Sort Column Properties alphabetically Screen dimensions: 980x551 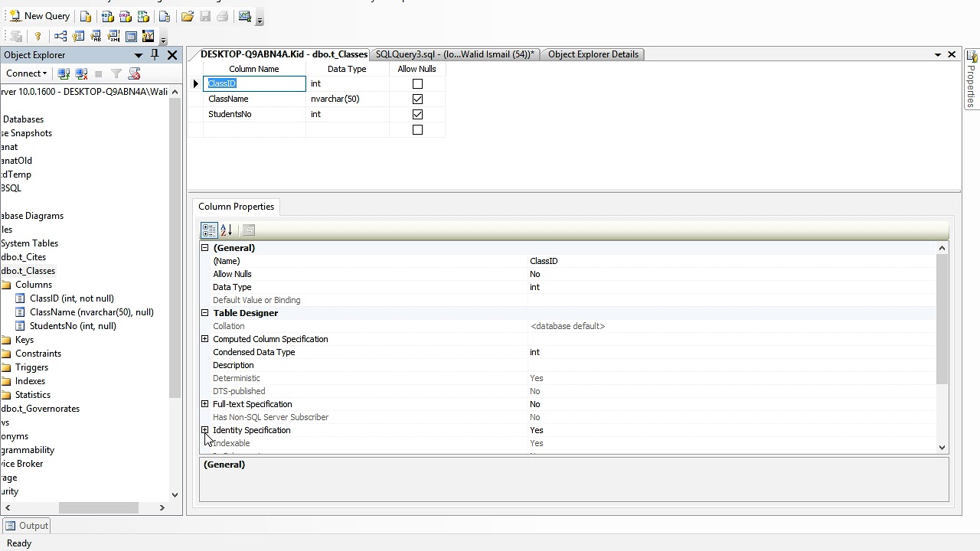[x=227, y=230]
